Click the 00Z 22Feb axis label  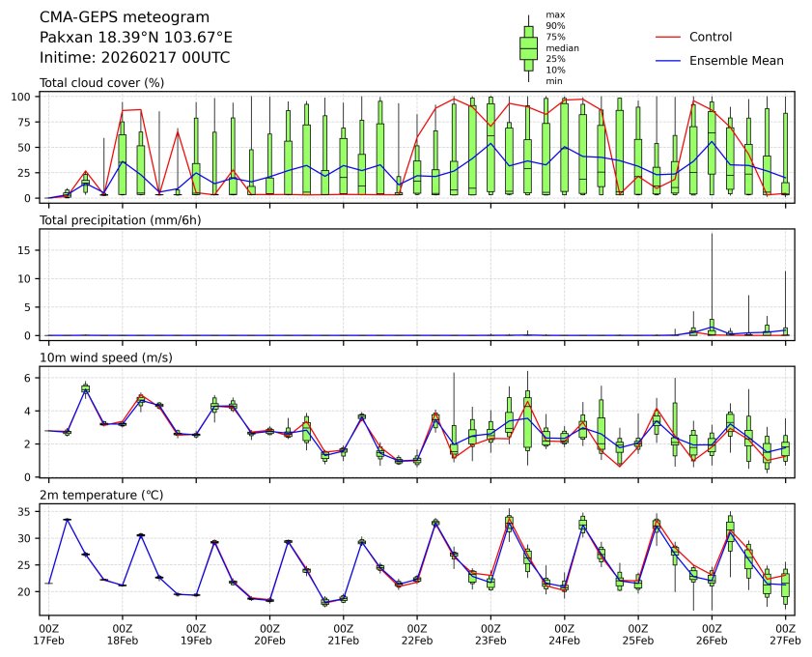(x=417, y=634)
